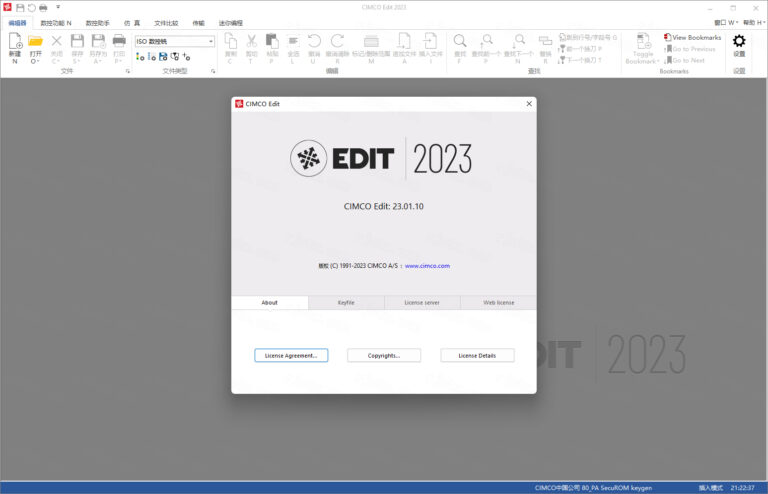Click Go to Next bookmark
768x494 pixels.
tap(684, 60)
